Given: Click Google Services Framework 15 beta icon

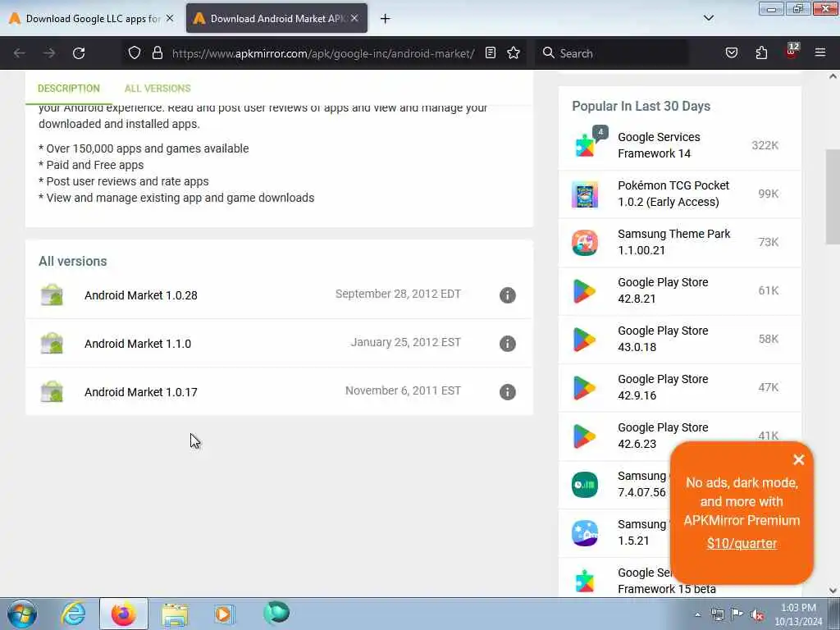Looking at the screenshot, I should coord(585,582).
